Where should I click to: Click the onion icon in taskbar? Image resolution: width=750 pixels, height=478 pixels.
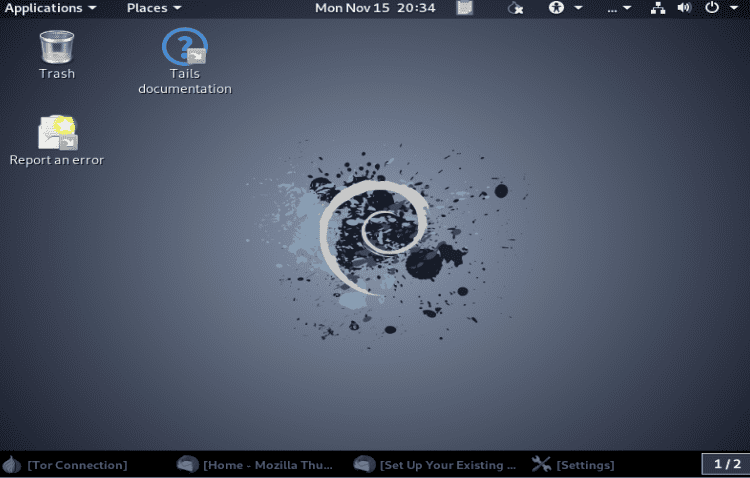[x=12, y=464]
